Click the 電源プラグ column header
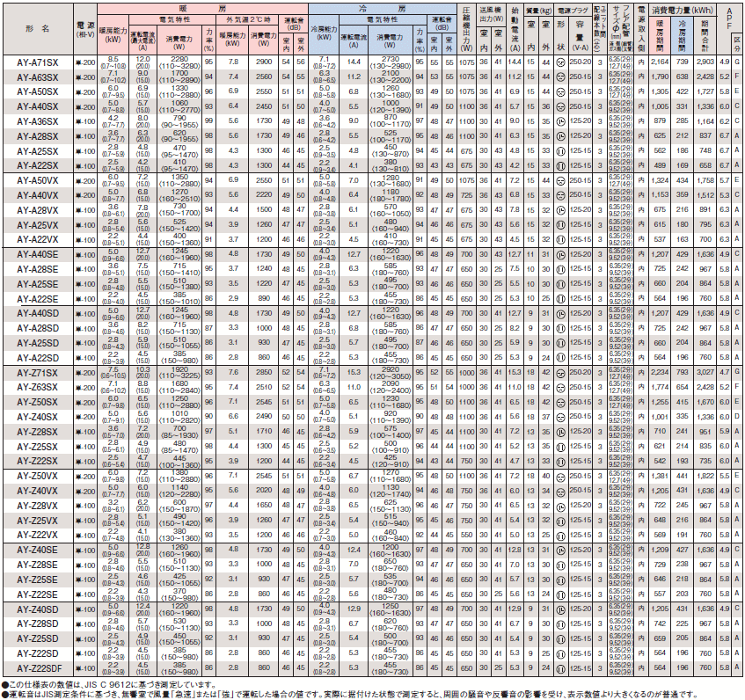Viewport: 745px width, 700px height. click(572, 10)
